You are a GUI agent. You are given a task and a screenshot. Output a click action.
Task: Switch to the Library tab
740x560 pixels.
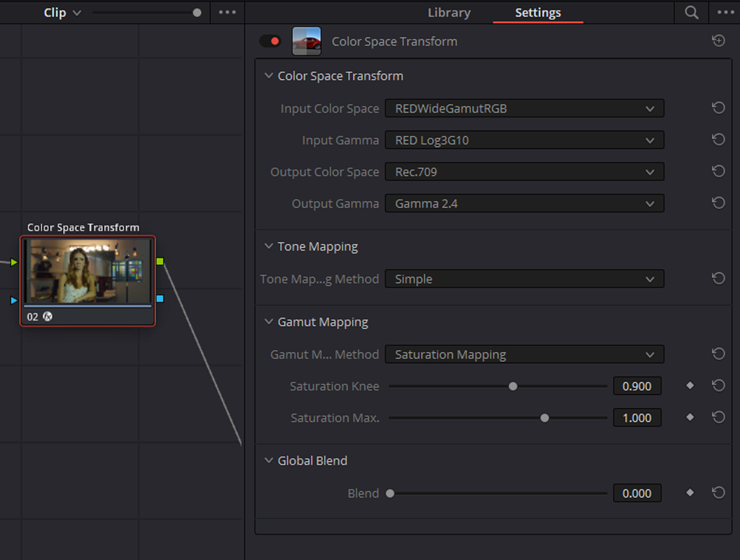click(449, 13)
